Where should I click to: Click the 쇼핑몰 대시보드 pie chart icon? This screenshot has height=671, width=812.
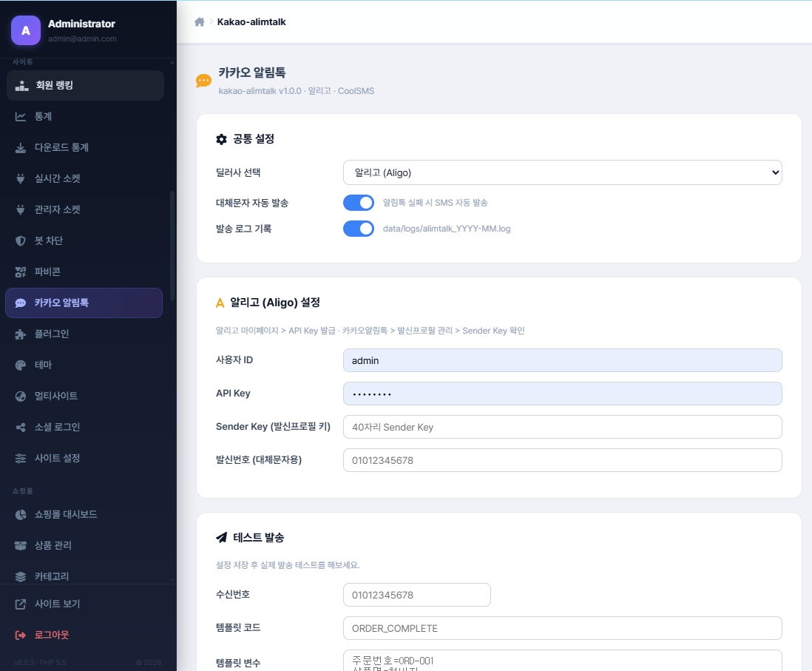[x=20, y=514]
